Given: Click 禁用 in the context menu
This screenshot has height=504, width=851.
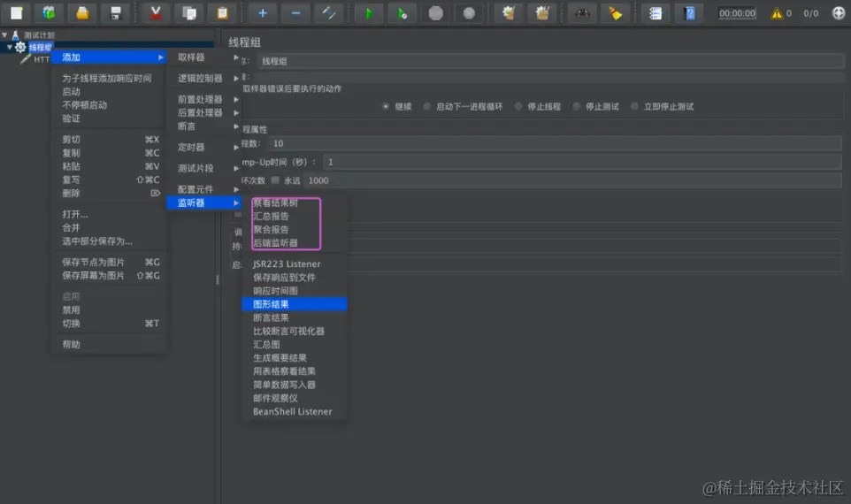Looking at the screenshot, I should (109, 309).
